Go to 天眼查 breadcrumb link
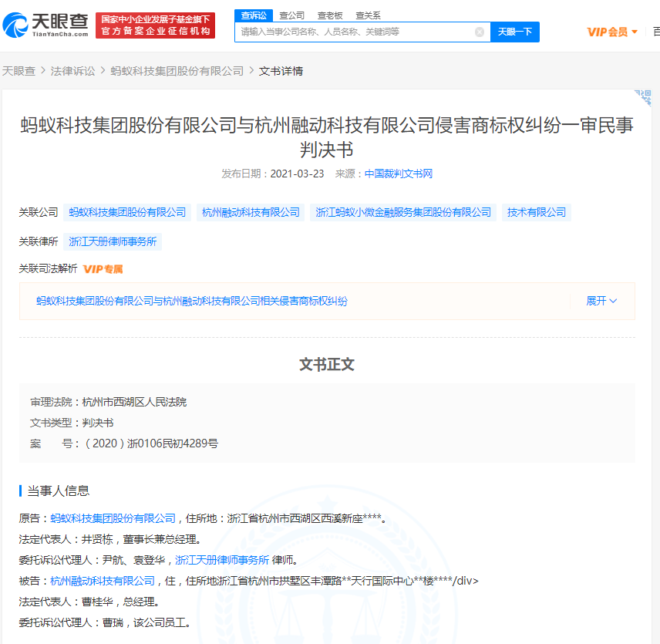Screen dimensions: 660x644 [19, 71]
